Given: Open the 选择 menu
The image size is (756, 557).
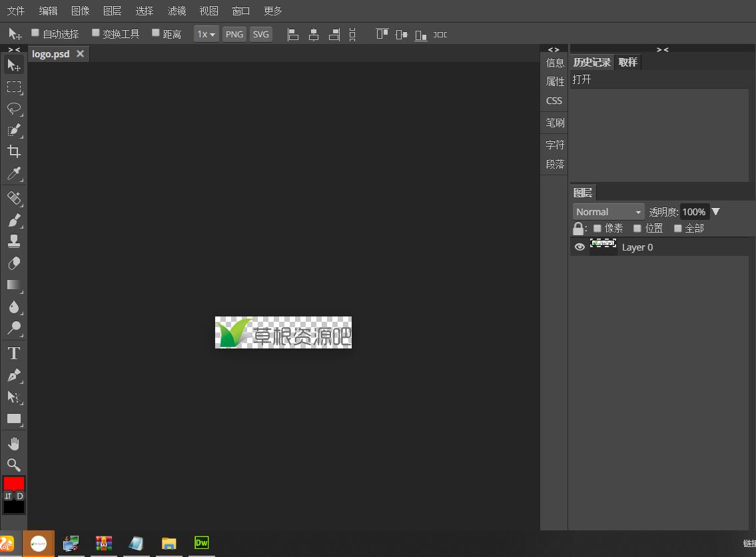Looking at the screenshot, I should pos(144,11).
